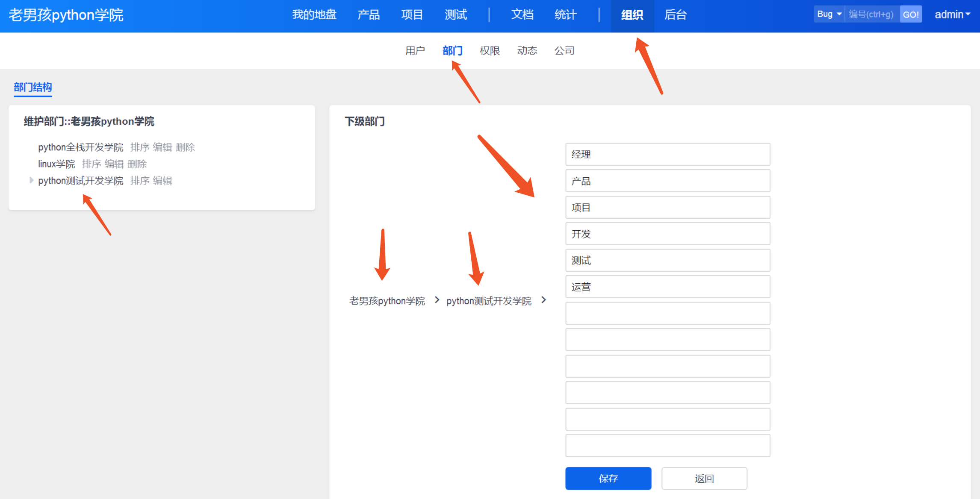980x499 pixels.
Task: Open the 后台 admin menu
Action: 675,15
